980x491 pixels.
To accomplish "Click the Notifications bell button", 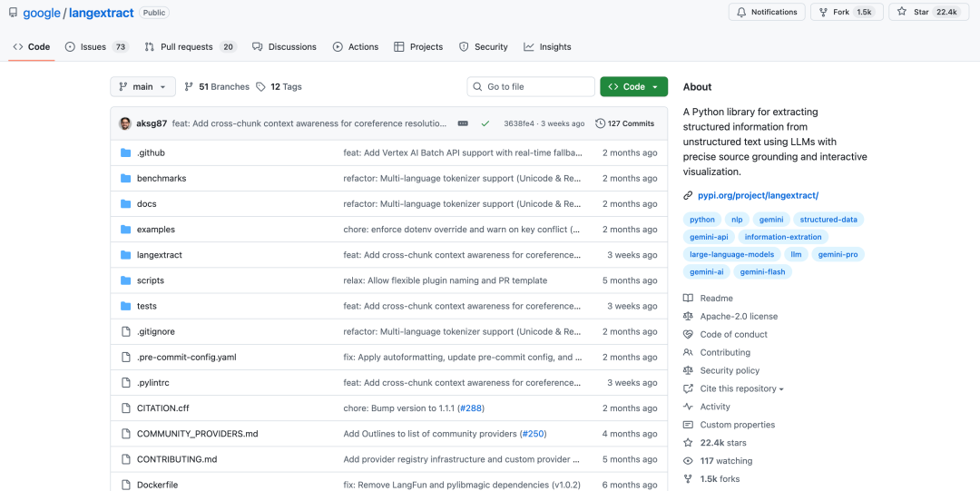I will (x=767, y=13).
